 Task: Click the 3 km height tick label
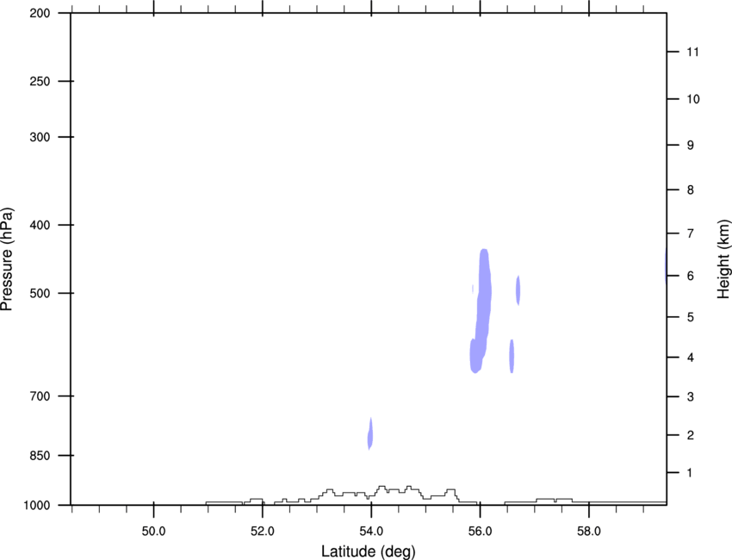pyautogui.click(x=690, y=397)
